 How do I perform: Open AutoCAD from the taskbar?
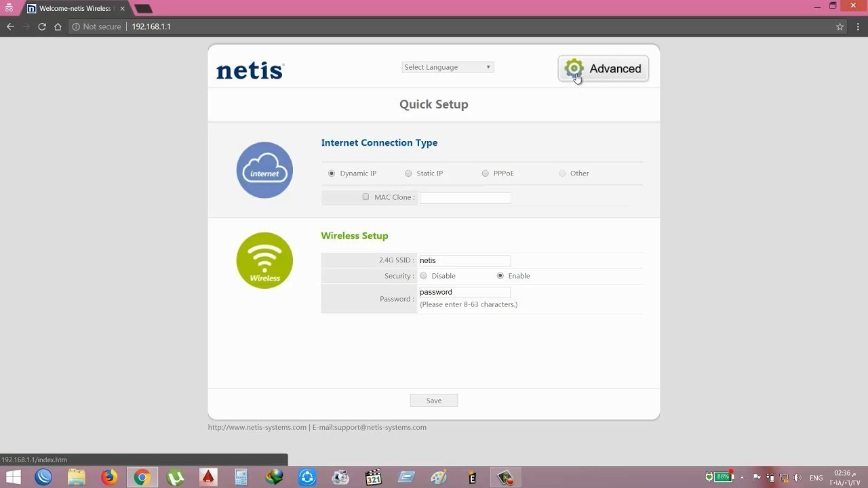pos(208,477)
